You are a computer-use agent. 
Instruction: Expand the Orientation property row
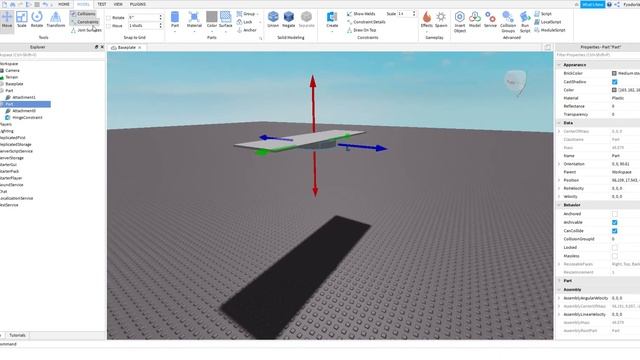(x=559, y=164)
